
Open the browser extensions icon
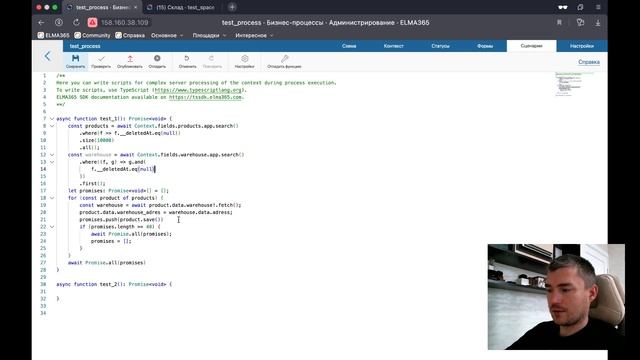(x=580, y=23)
